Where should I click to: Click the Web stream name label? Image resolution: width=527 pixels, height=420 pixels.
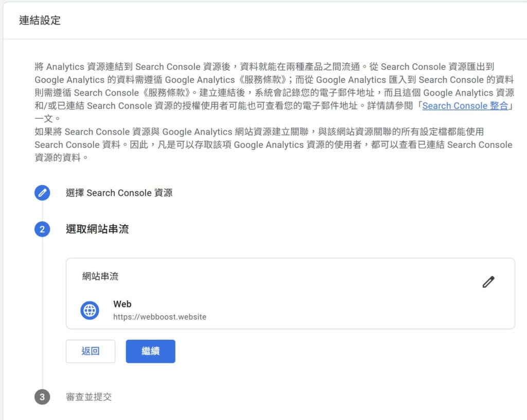tap(122, 304)
